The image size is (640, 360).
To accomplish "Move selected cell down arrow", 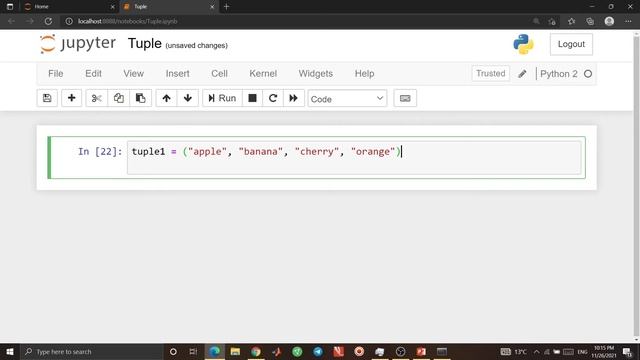I will 188,98.
